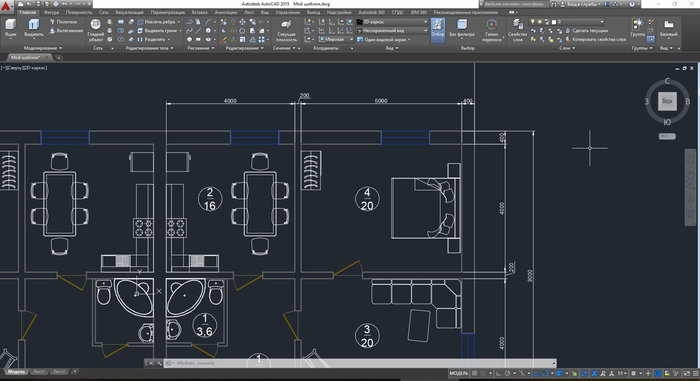Expand the Рисование panel

point(200,48)
